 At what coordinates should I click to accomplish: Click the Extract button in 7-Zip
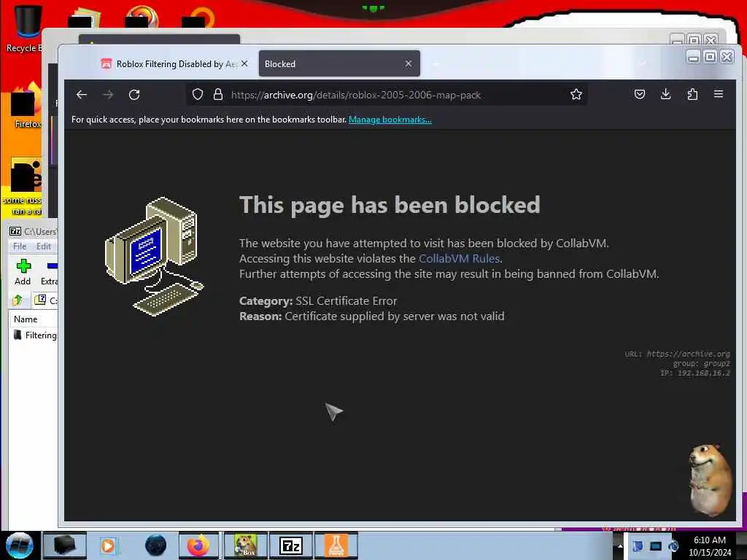click(x=49, y=273)
